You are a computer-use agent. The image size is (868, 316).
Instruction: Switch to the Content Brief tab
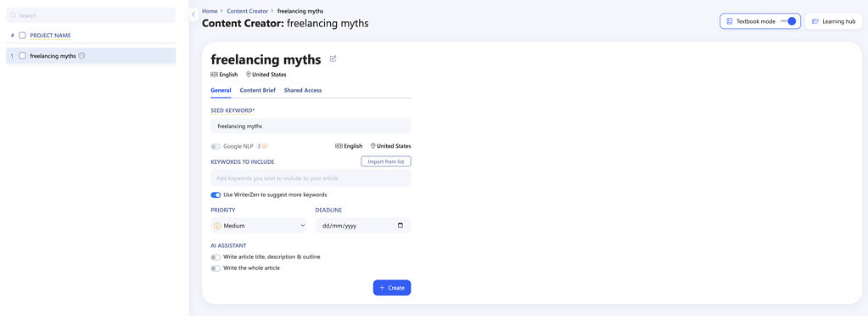click(257, 90)
